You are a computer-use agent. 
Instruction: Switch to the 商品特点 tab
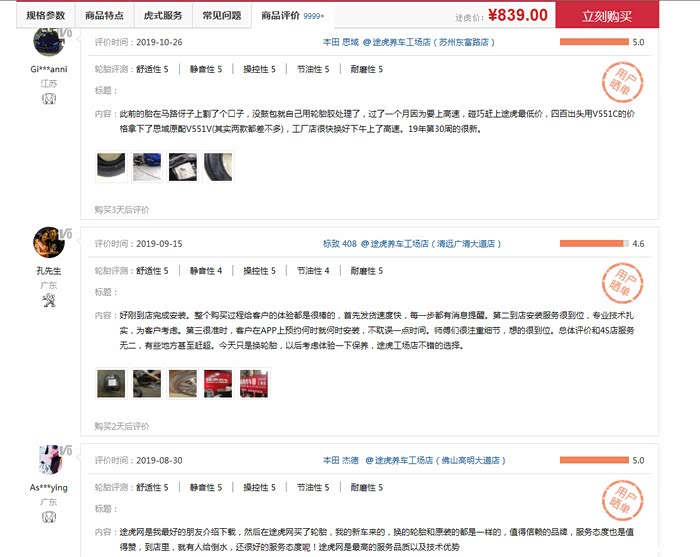tap(104, 16)
